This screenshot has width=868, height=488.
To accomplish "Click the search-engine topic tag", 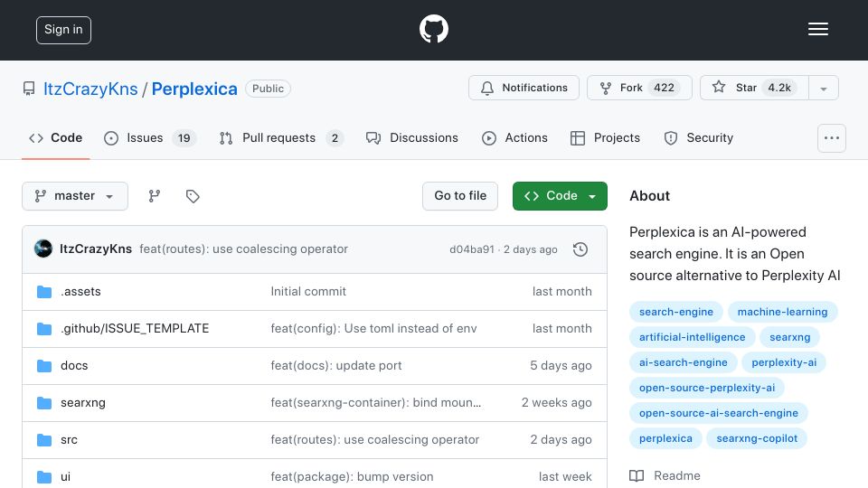I will (x=676, y=312).
